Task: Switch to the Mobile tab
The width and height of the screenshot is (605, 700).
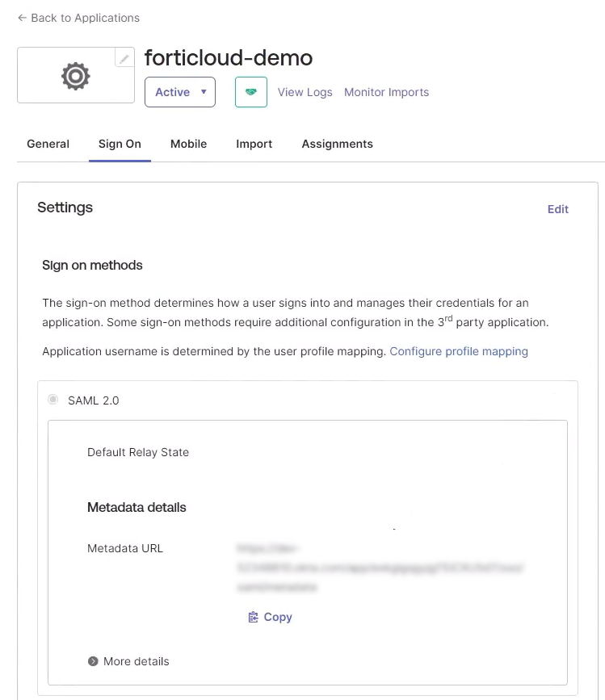Action: click(188, 144)
